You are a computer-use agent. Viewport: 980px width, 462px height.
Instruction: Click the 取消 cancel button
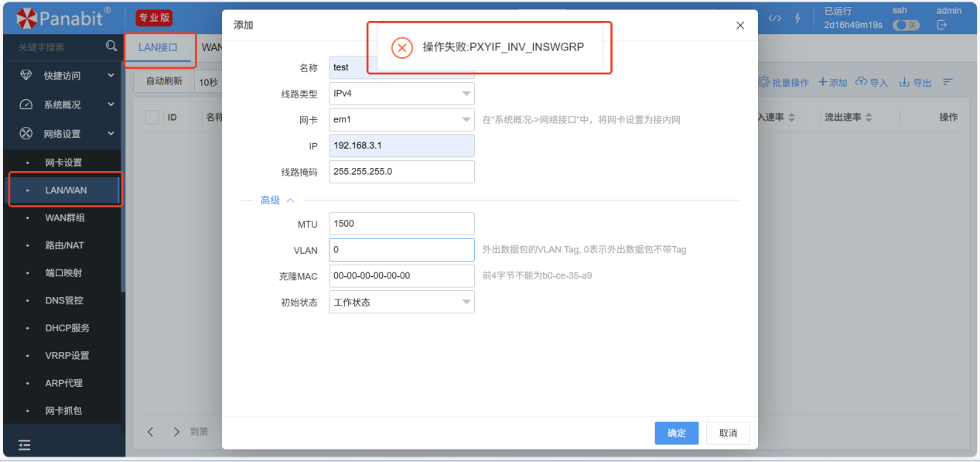pos(728,433)
